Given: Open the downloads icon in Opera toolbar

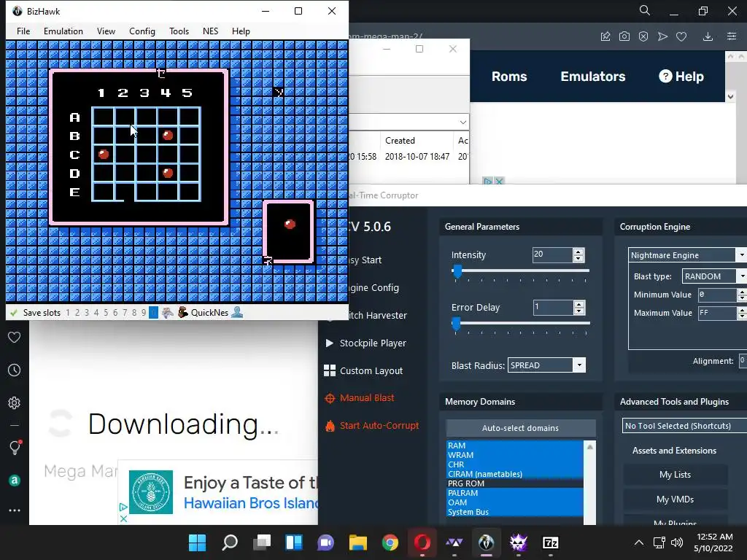Looking at the screenshot, I should (x=708, y=36).
